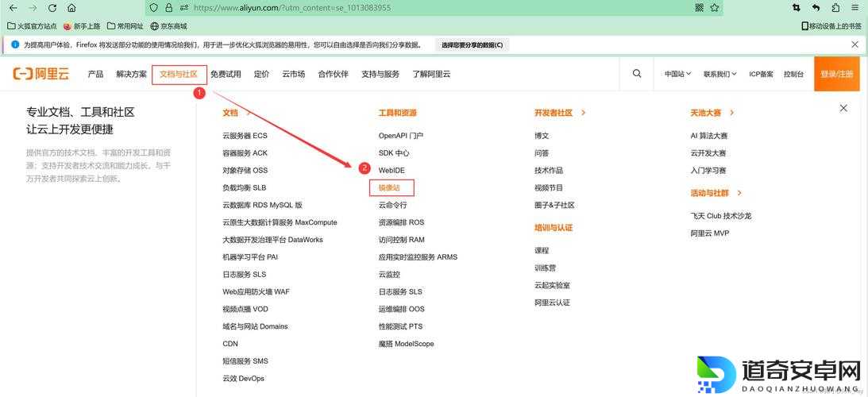Open the 合作伙伴 nav menu
Viewport: 868px width, 397px height.
tap(334, 74)
